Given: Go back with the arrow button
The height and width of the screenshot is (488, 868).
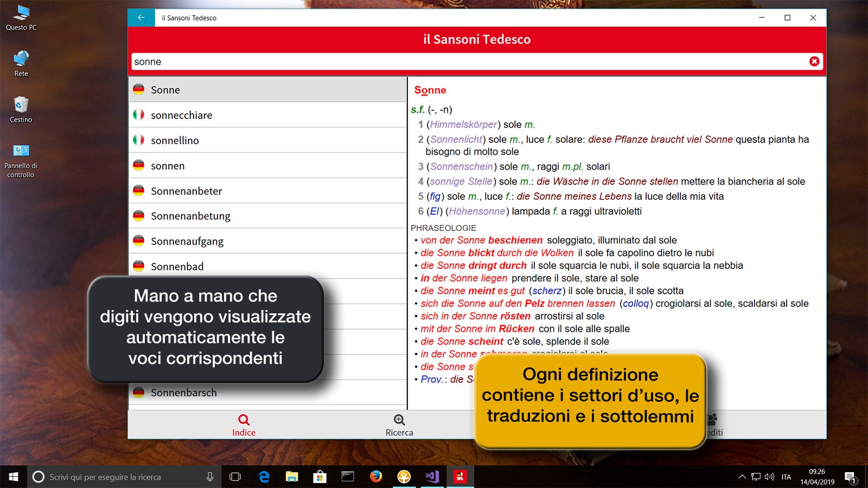Looking at the screenshot, I should click(x=141, y=17).
